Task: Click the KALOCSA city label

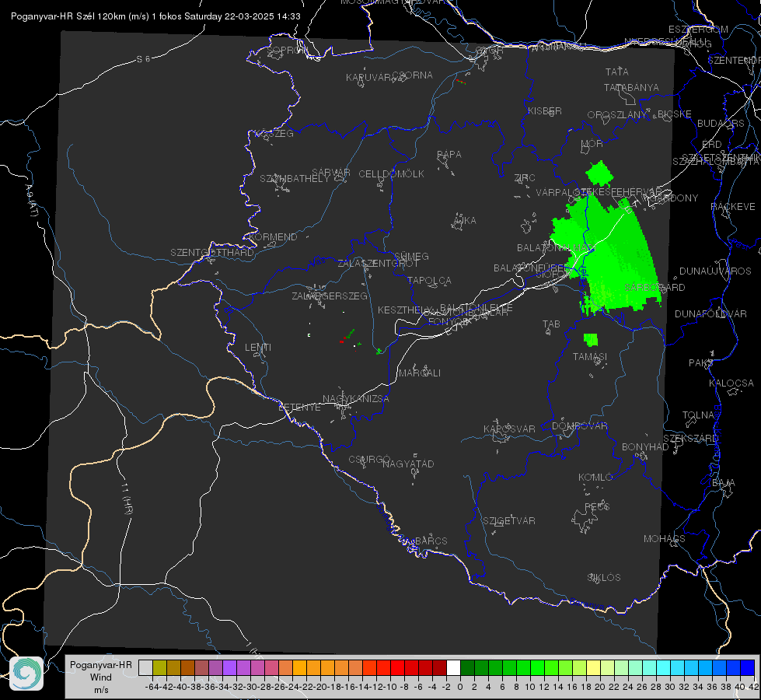Action: [731, 383]
